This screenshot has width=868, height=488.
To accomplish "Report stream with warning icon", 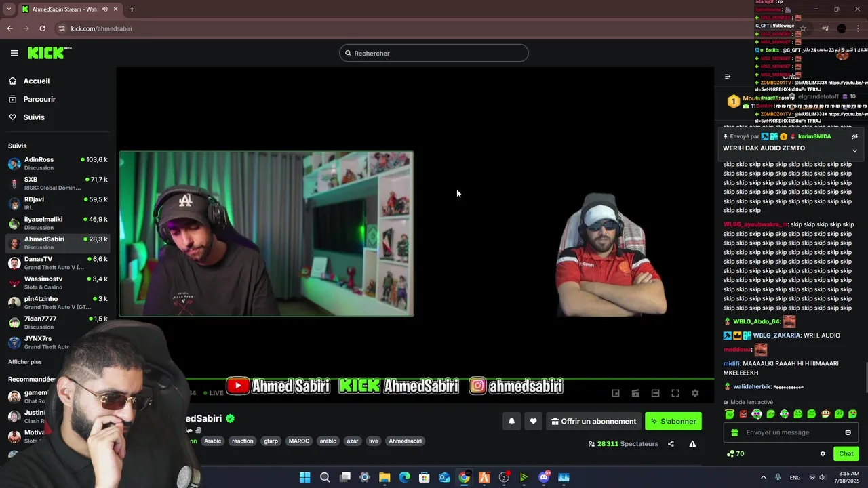I will pyautogui.click(x=692, y=444).
